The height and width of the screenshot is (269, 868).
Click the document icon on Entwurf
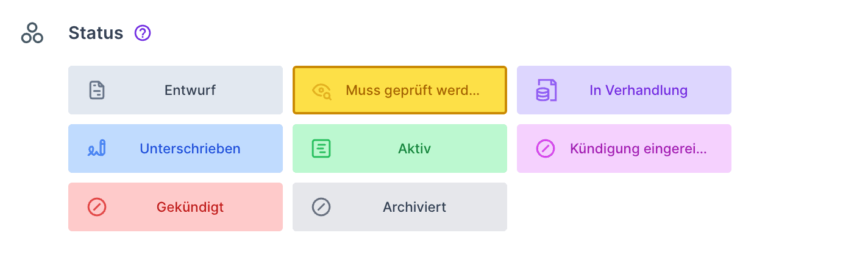tap(97, 90)
